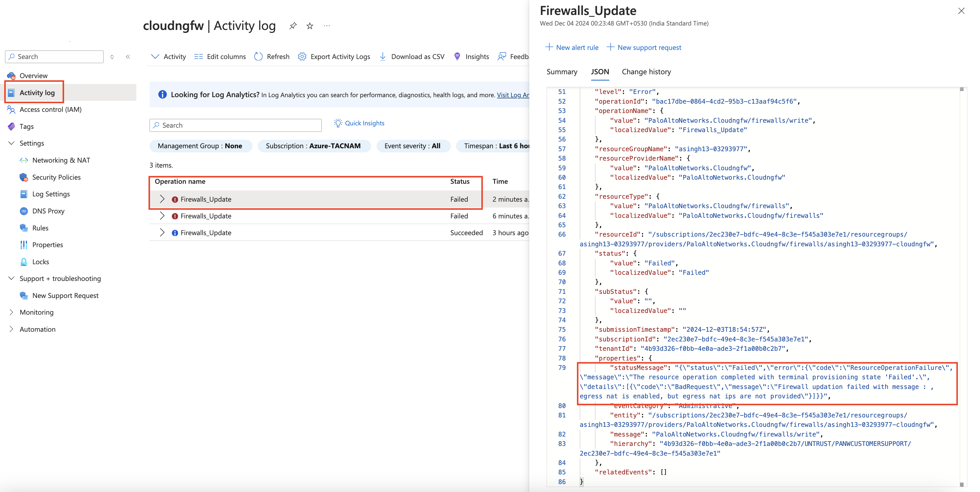This screenshot has height=492, width=980.
Task: Pin the Activity log blade
Action: tap(293, 26)
